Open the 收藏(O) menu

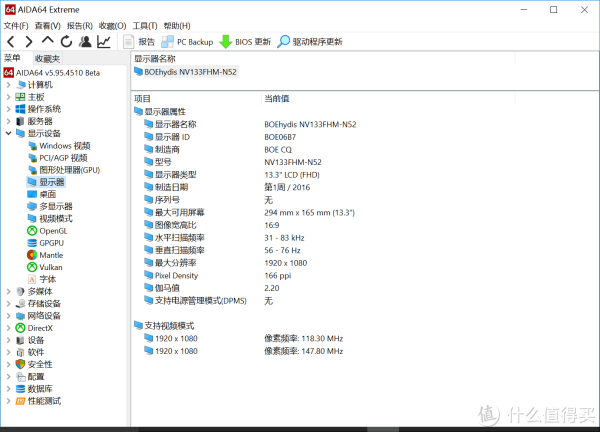pos(112,26)
